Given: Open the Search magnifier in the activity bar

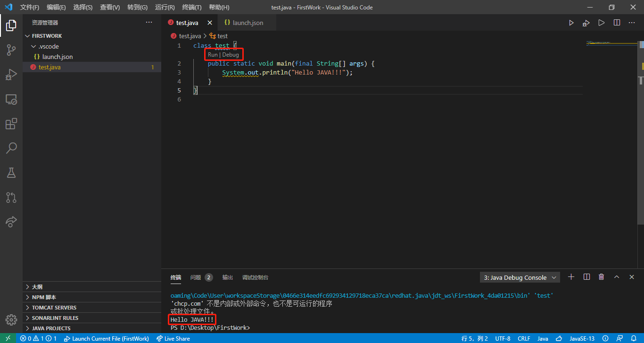Looking at the screenshot, I should pos(11,148).
